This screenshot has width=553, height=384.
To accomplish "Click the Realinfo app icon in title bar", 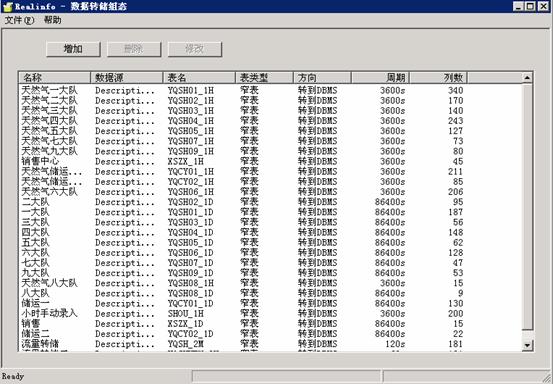I will [x=7, y=6].
